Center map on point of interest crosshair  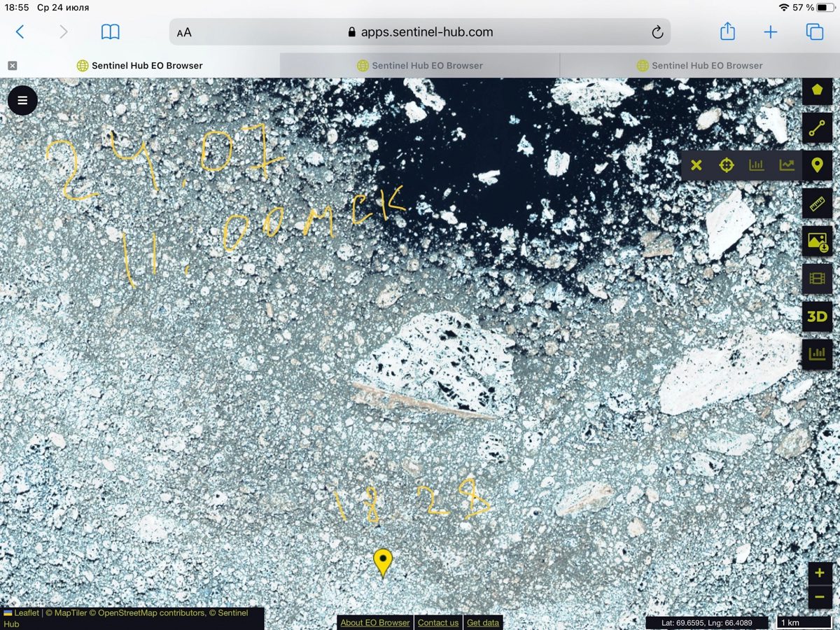(x=727, y=166)
